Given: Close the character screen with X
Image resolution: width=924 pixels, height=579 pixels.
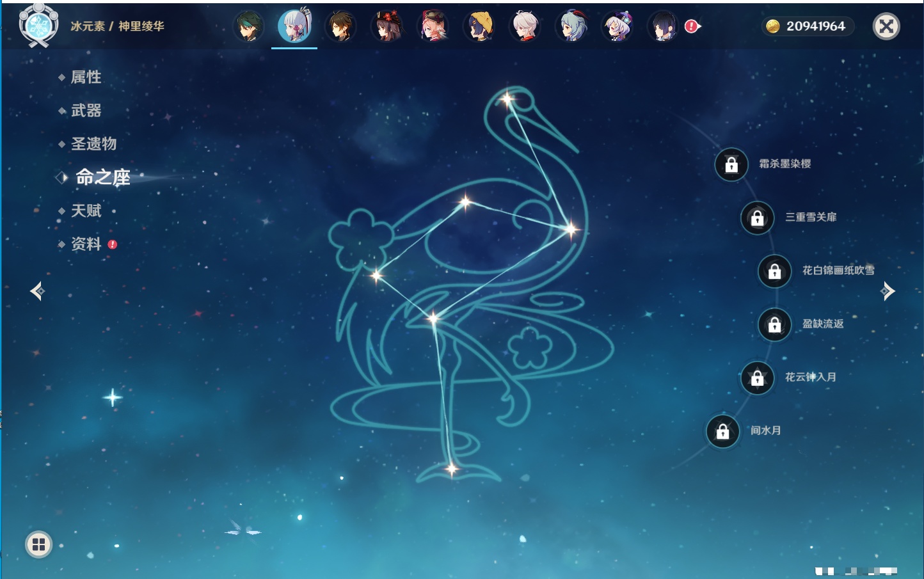Looking at the screenshot, I should tap(886, 26).
